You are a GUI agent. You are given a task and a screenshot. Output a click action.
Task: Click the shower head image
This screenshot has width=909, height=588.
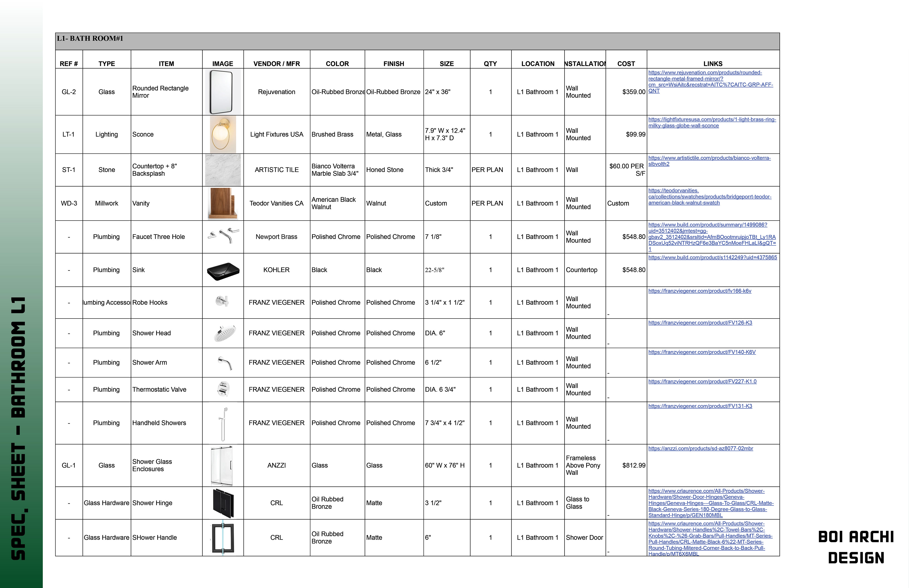click(225, 333)
